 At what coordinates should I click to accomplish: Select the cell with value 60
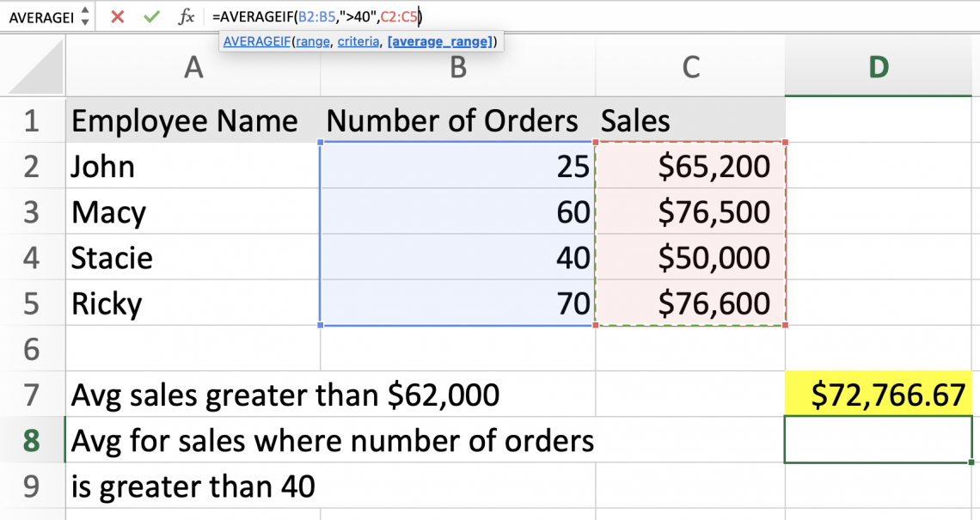[x=457, y=211]
